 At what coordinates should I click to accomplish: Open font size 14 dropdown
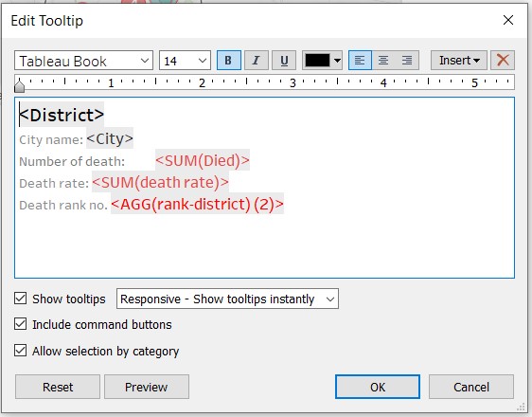pos(185,61)
